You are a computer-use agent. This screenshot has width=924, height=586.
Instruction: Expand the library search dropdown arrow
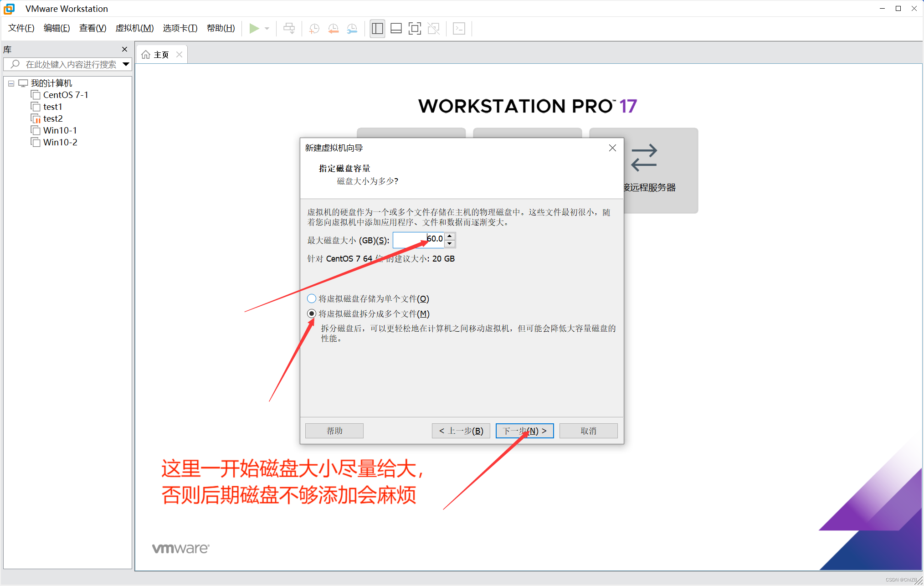(126, 64)
